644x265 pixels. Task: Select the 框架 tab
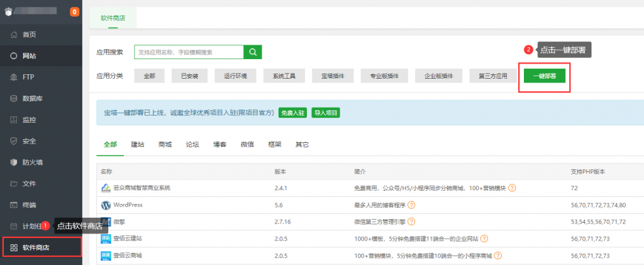274,145
